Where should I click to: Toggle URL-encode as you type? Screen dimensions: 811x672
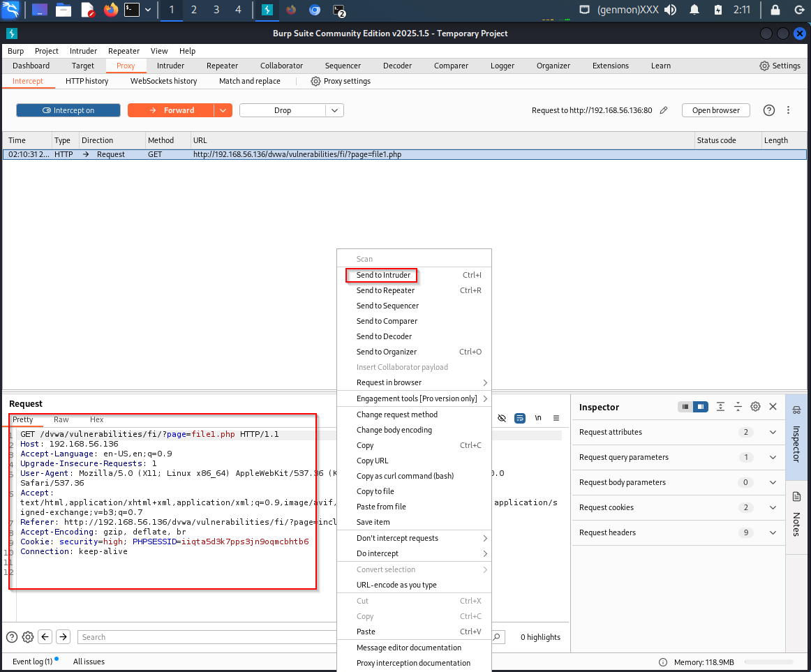point(414,585)
